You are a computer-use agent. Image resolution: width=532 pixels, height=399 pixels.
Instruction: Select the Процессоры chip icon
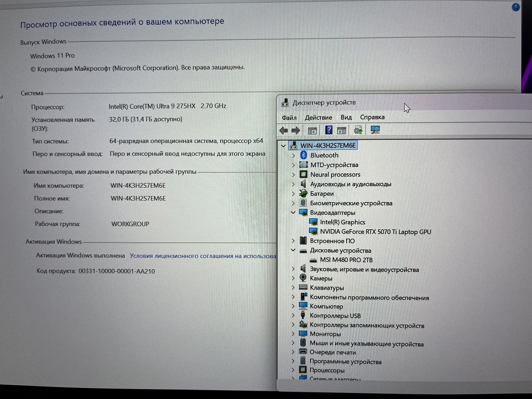pyautogui.click(x=303, y=370)
